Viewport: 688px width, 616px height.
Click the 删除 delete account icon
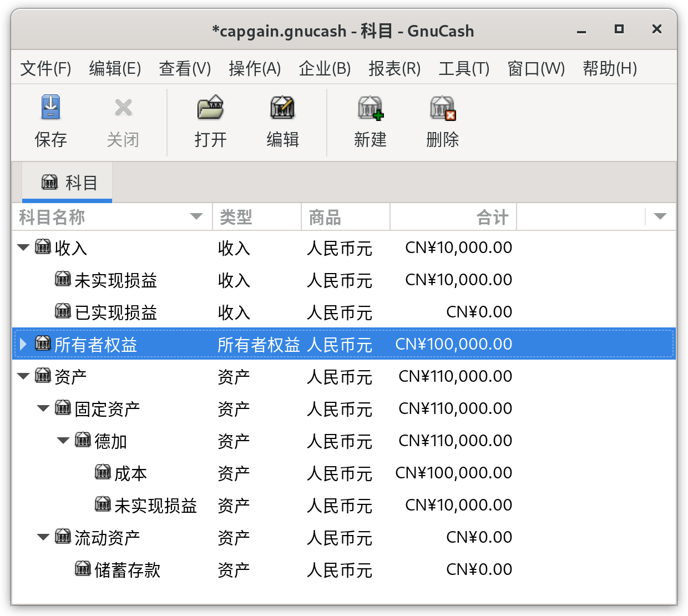(443, 108)
